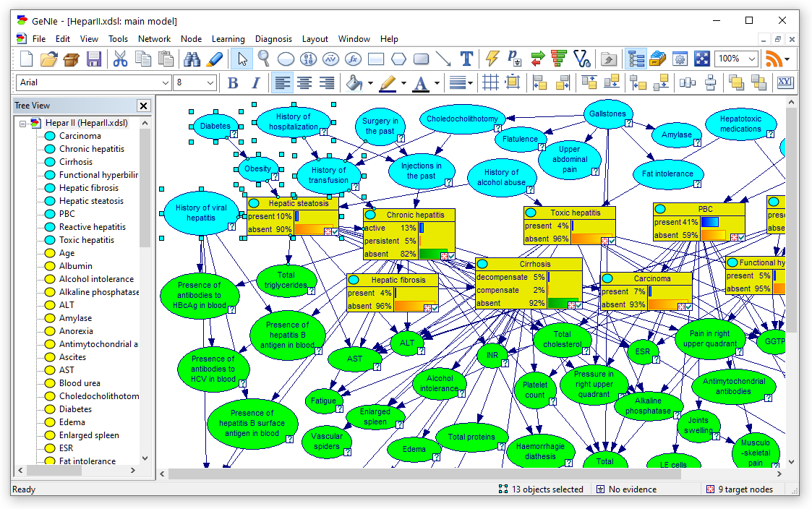Create a new network with New icon
The height and width of the screenshot is (509, 812).
tap(27, 59)
